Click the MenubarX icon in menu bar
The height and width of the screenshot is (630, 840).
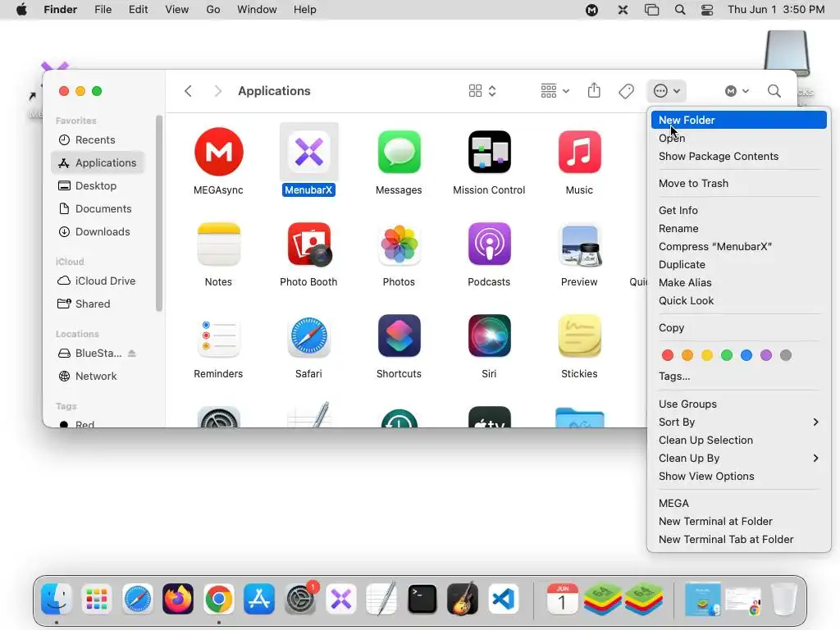[623, 10]
